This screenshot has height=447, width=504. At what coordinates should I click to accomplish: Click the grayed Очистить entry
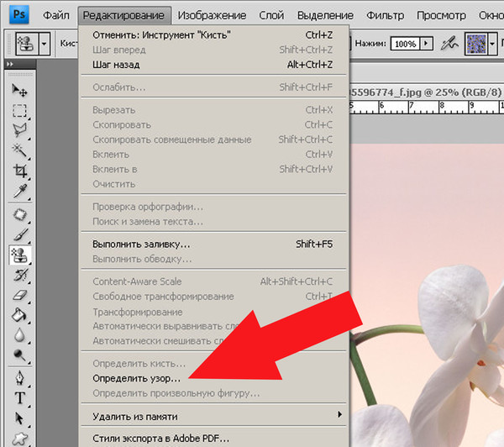pos(213,184)
